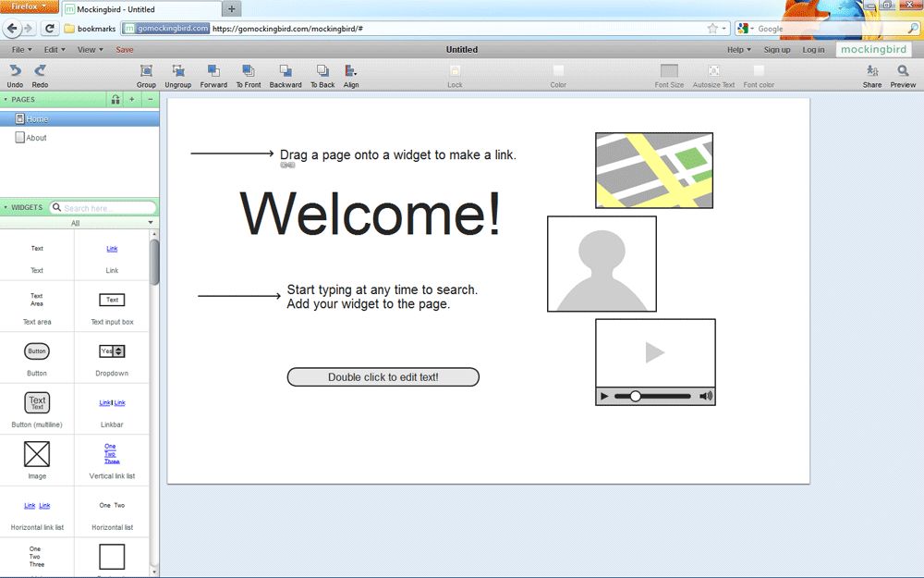
Task: Send widget Backward via toolbar icon
Action: click(x=286, y=71)
